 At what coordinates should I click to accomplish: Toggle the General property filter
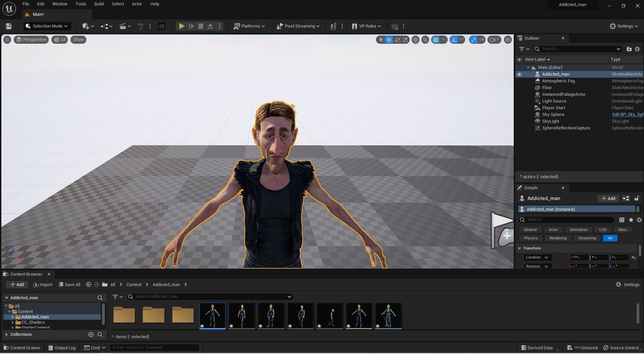click(x=530, y=230)
